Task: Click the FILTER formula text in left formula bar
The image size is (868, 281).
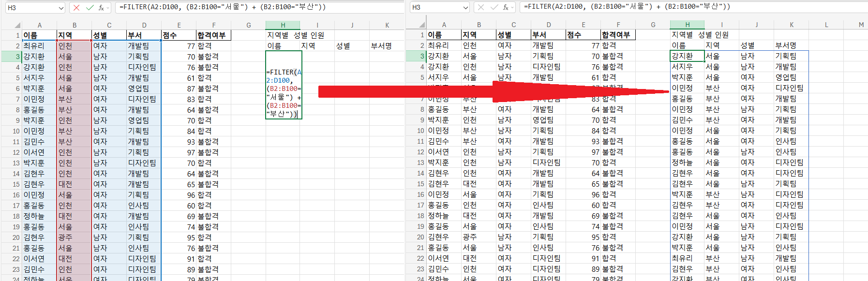Action: (223, 7)
